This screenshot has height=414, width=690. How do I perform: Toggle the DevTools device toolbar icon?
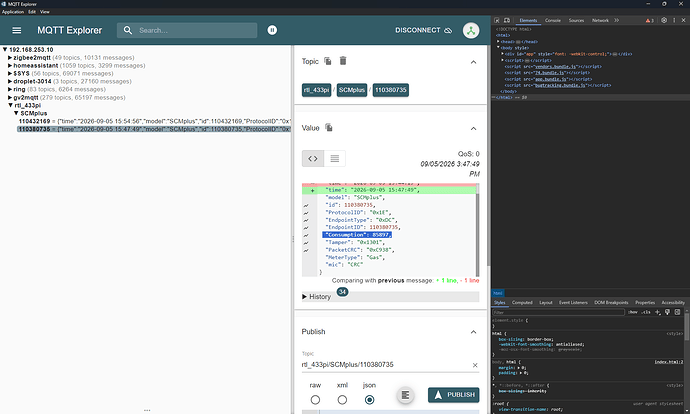[x=507, y=20]
